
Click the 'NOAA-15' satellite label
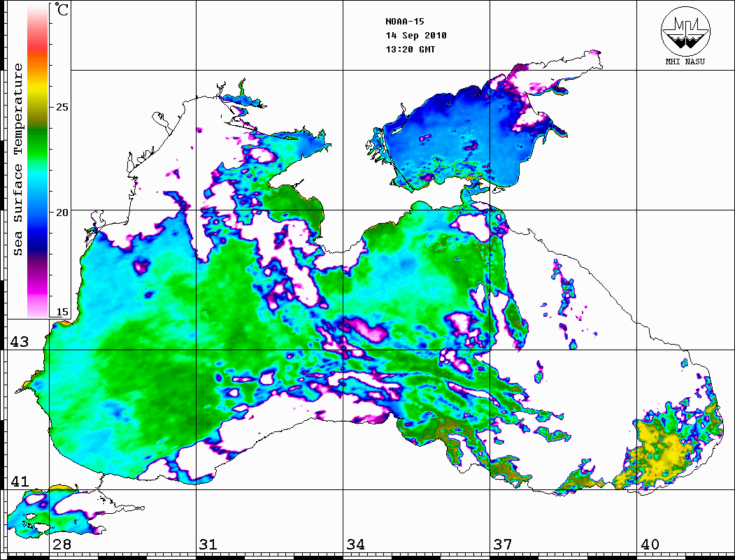point(404,22)
